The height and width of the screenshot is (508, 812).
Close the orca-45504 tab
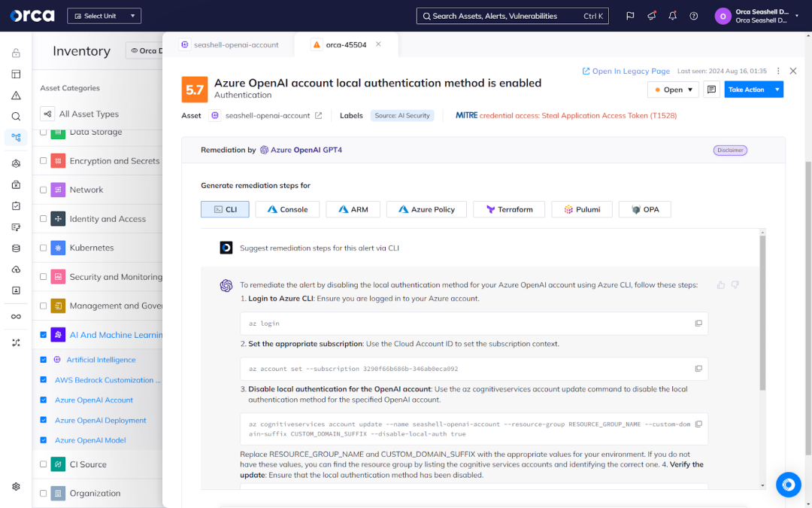(378, 44)
